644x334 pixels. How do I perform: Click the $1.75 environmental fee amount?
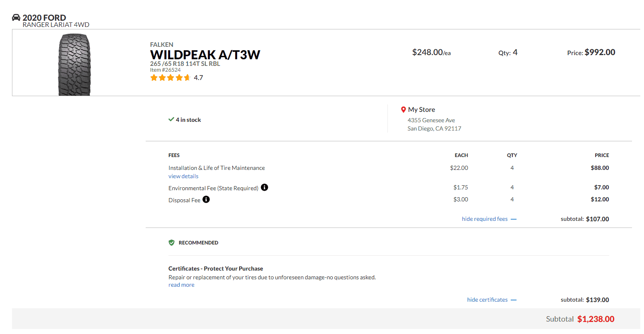click(x=461, y=187)
